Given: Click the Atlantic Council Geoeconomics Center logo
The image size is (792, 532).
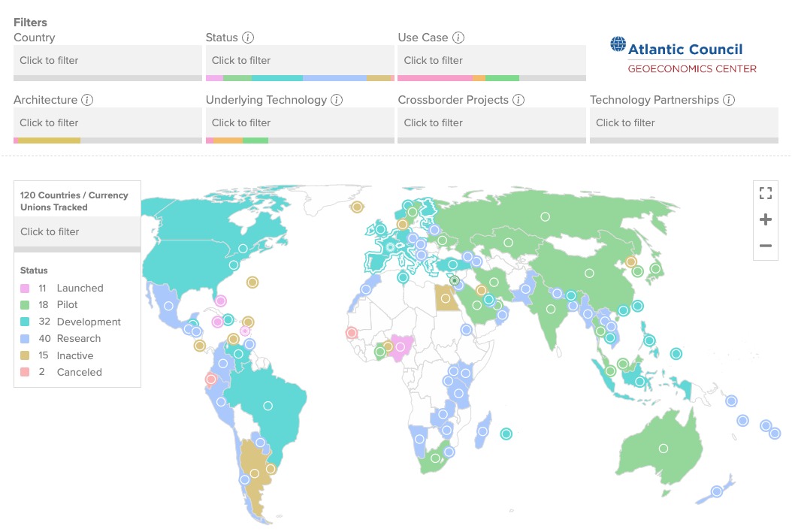Looking at the screenshot, I should 684,56.
